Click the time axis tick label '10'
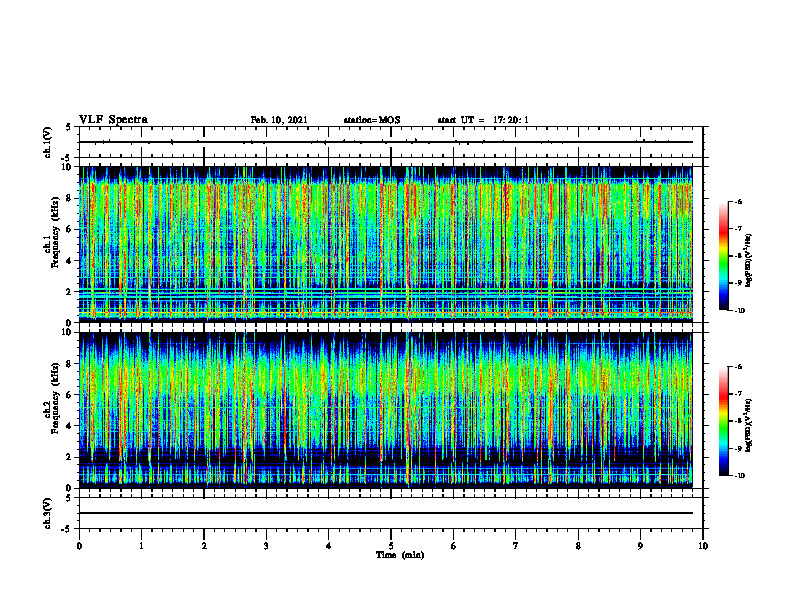The image size is (792, 612). pos(703,546)
